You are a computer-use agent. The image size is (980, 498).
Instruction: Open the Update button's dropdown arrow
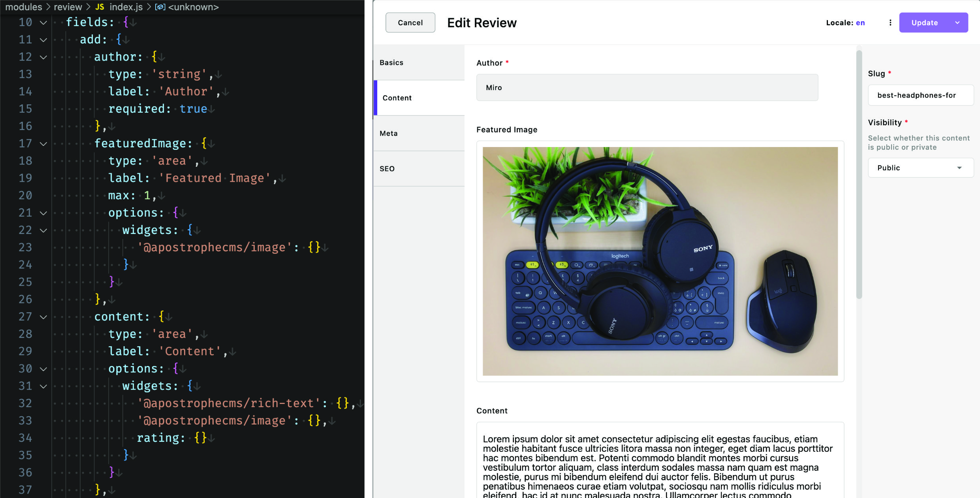(x=957, y=23)
